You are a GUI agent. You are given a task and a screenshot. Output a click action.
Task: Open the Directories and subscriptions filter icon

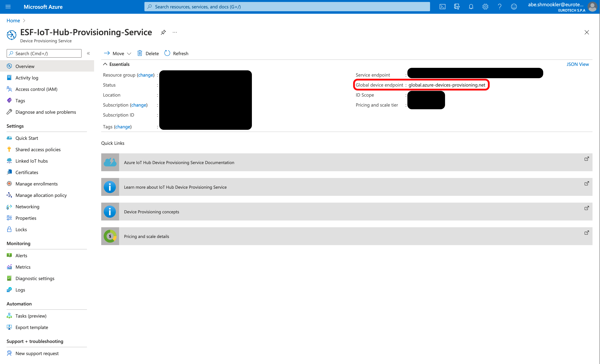pyautogui.click(x=457, y=7)
